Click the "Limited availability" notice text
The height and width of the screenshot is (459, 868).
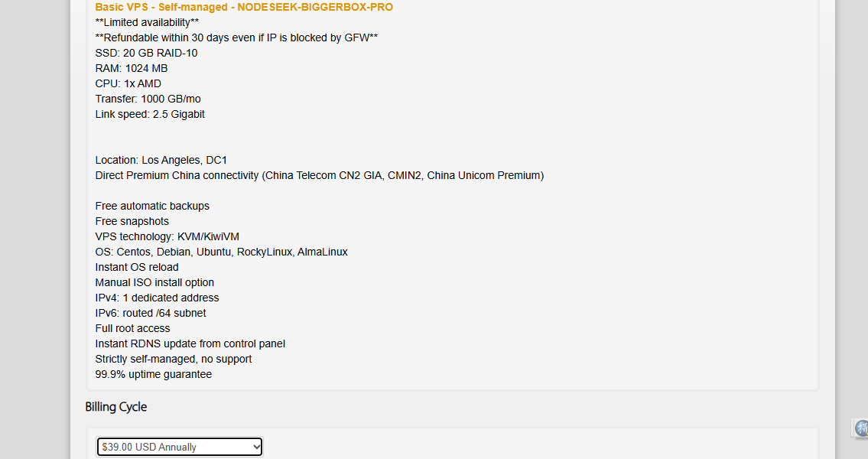click(x=148, y=23)
